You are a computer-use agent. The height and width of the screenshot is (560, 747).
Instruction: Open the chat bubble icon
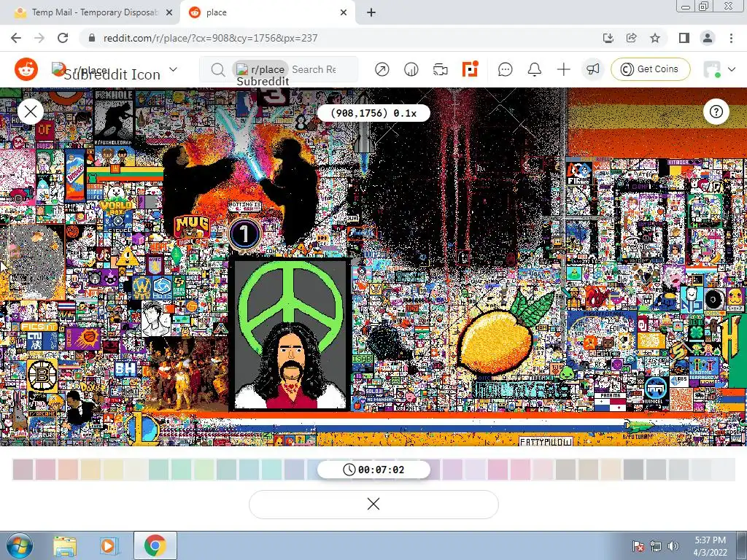(x=505, y=69)
